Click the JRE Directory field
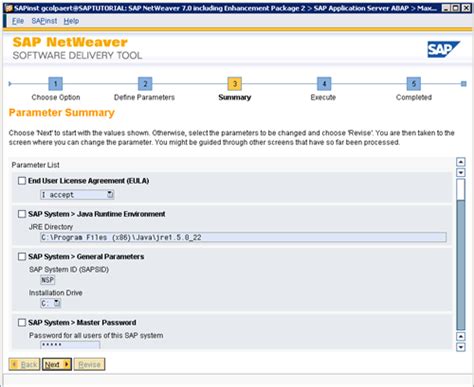Viewport: 474px width, 387px height. 243,237
